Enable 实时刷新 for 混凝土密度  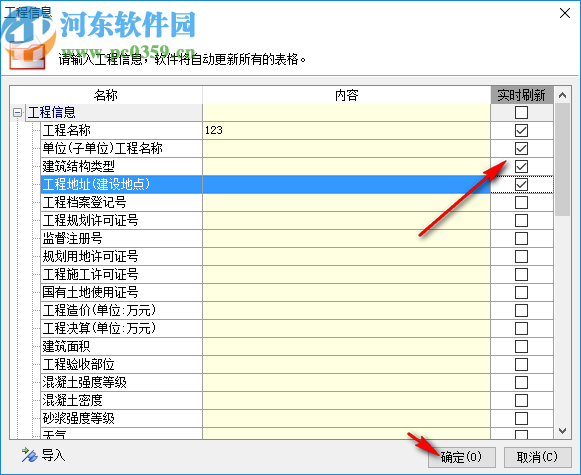coord(521,401)
